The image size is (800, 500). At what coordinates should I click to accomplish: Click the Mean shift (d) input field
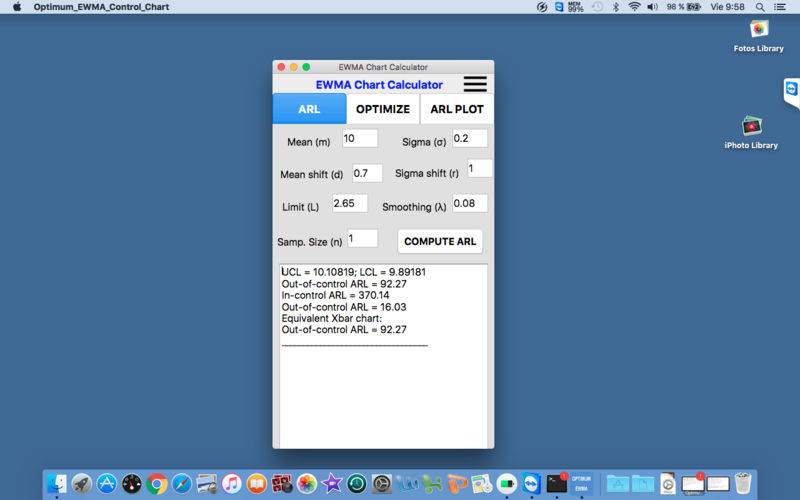tap(367, 174)
